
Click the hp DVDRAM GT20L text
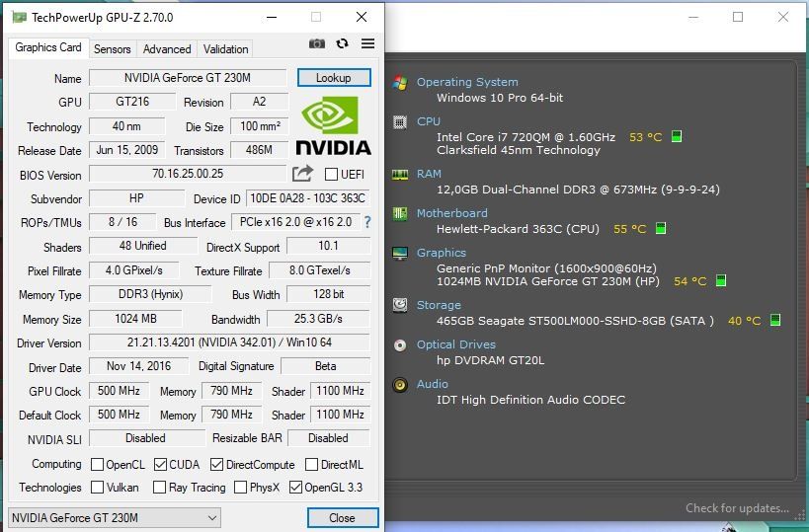tap(490, 360)
